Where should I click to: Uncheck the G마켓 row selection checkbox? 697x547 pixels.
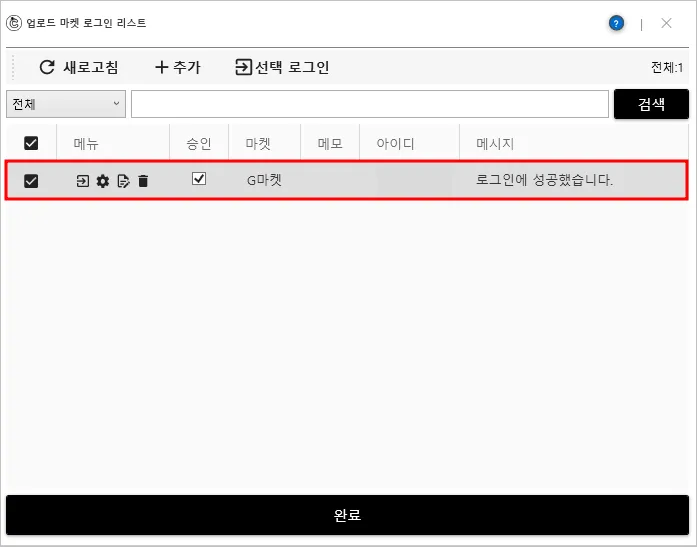coord(31,181)
